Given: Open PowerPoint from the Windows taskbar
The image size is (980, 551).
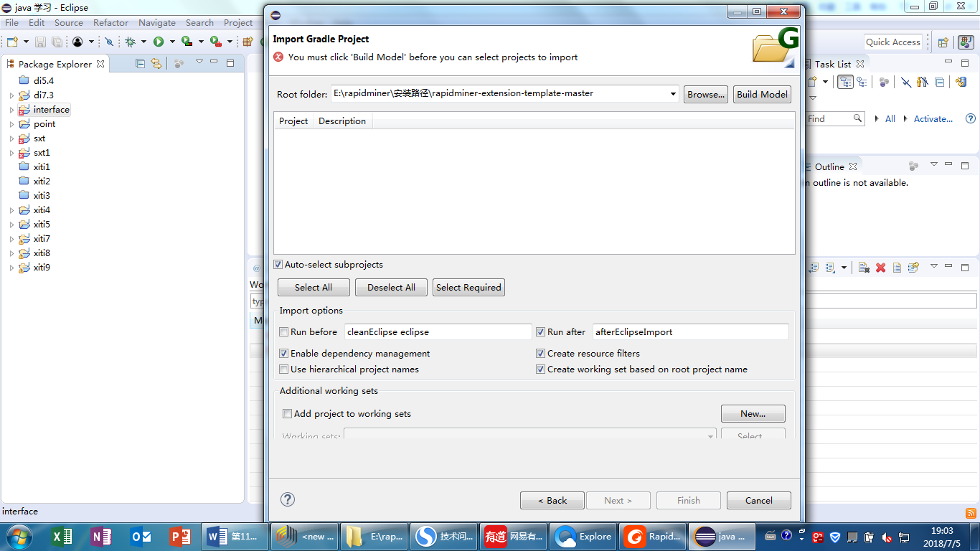Looking at the screenshot, I should tap(179, 536).
